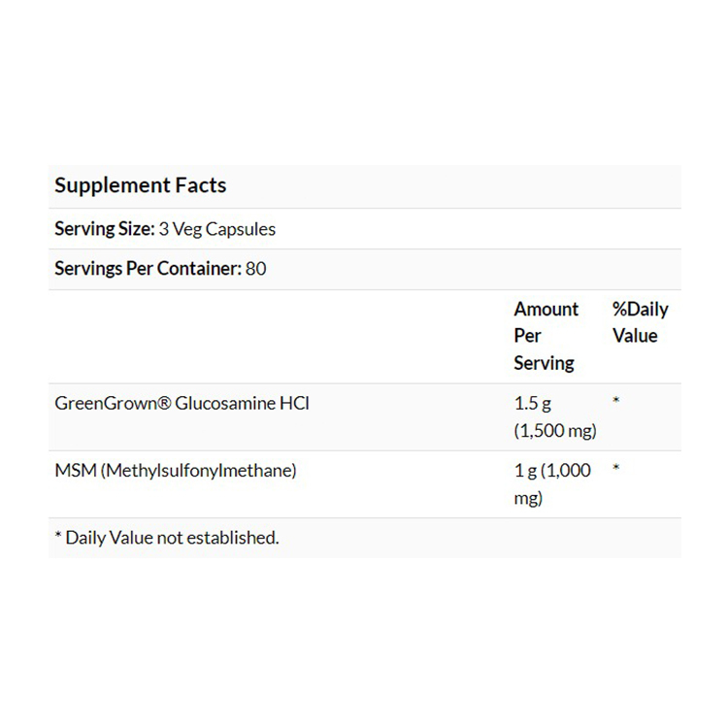Click the leading asterisk of the footnote
Image resolution: width=728 pixels, height=728 pixels.
pyautogui.click(x=58, y=537)
